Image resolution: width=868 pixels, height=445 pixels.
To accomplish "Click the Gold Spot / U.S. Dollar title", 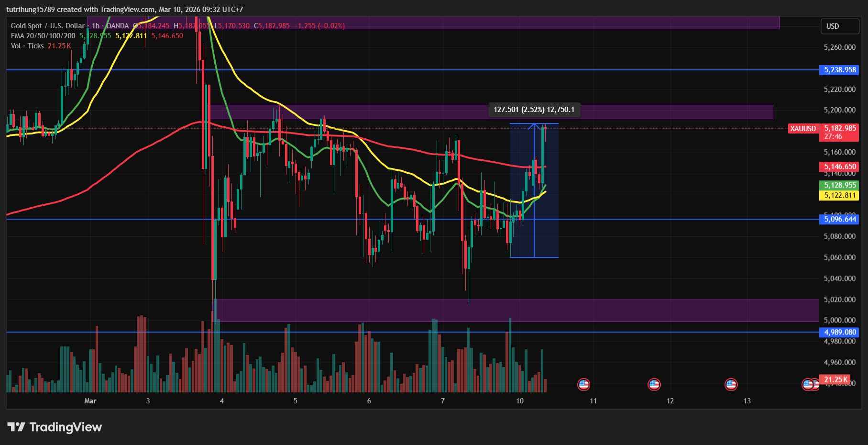I will click(x=48, y=26).
